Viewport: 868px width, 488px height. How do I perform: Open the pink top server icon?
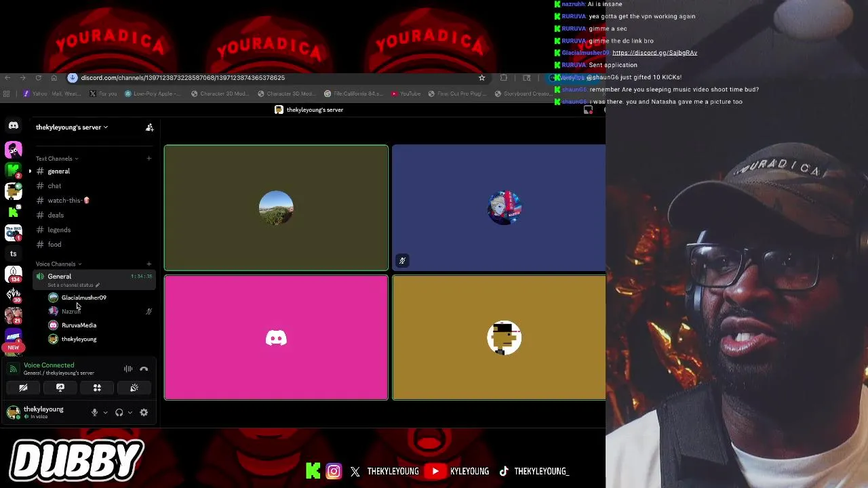point(13,149)
